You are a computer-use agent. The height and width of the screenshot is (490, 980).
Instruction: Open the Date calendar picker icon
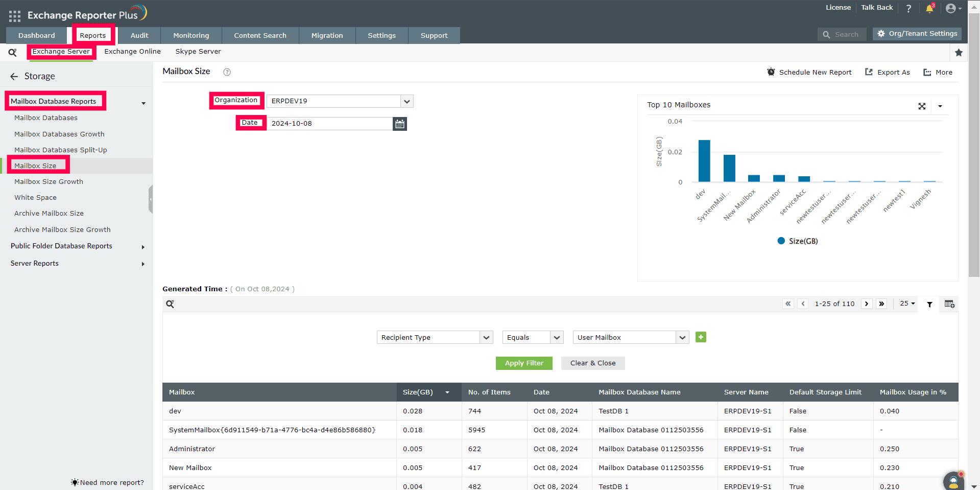pos(400,124)
